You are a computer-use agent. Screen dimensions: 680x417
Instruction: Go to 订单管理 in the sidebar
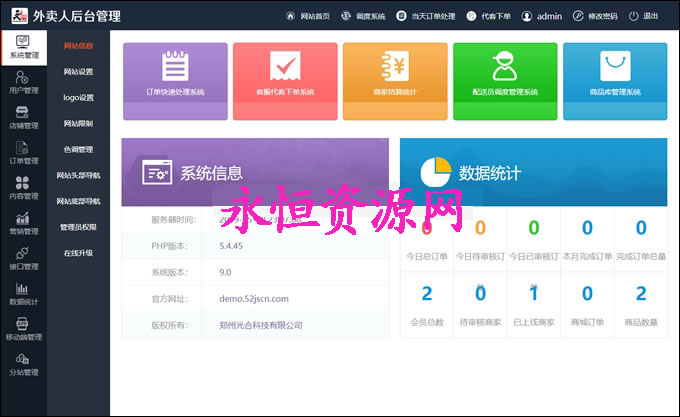(23, 152)
